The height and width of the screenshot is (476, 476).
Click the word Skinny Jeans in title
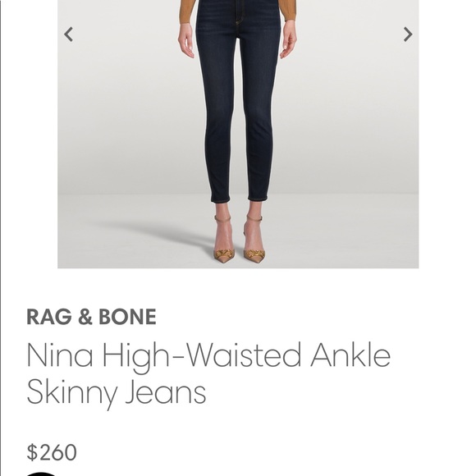coord(117,393)
